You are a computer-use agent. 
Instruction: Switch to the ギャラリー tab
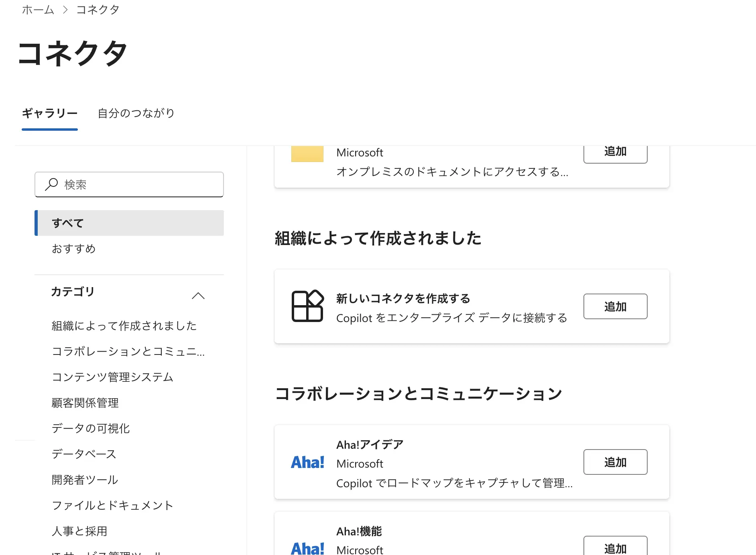(x=50, y=113)
